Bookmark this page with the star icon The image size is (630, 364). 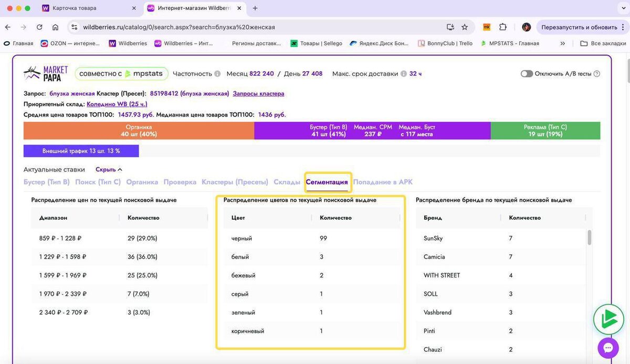click(x=465, y=27)
